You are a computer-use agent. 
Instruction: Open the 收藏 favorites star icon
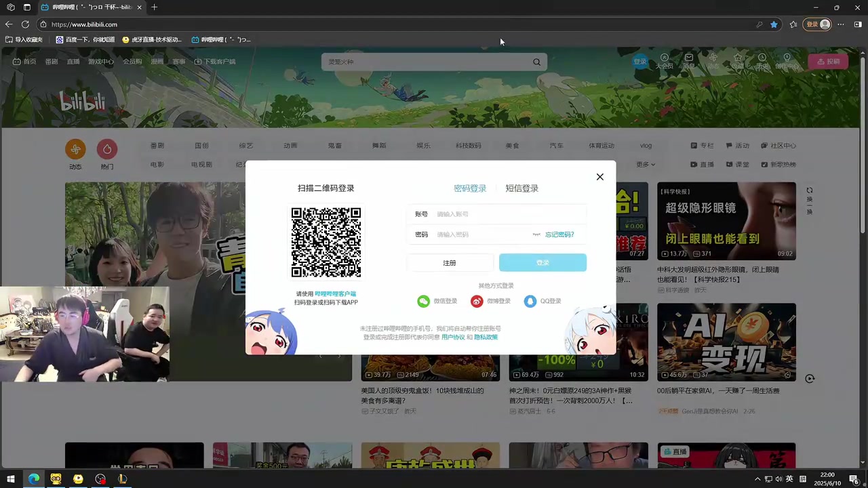click(x=738, y=60)
